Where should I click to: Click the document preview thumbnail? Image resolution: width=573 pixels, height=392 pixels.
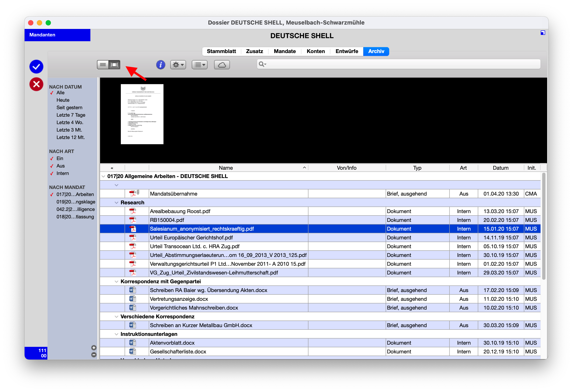click(x=142, y=114)
